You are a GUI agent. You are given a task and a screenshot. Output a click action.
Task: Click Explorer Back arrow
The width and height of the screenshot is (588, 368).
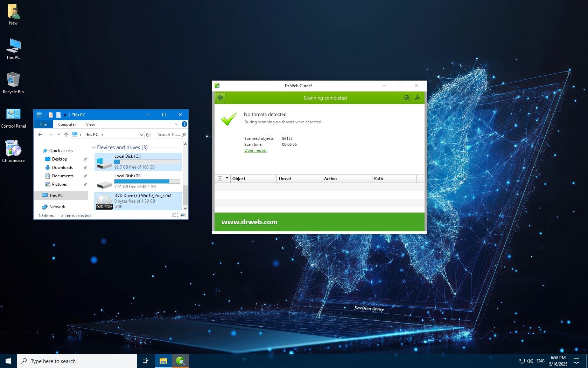click(40, 135)
